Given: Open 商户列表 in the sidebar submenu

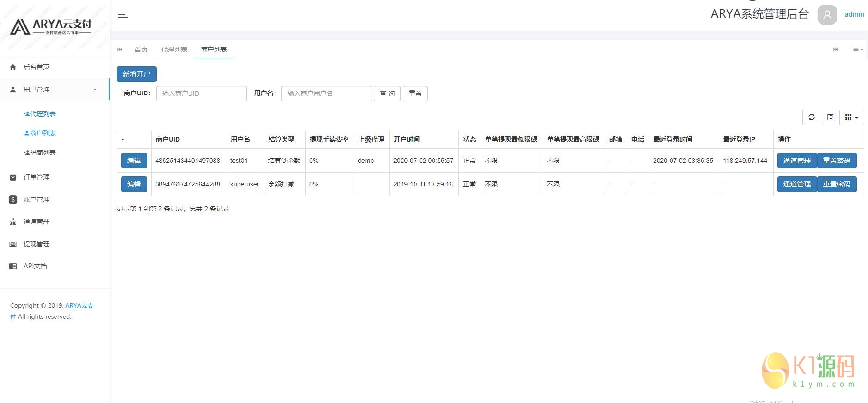Looking at the screenshot, I should [x=40, y=133].
